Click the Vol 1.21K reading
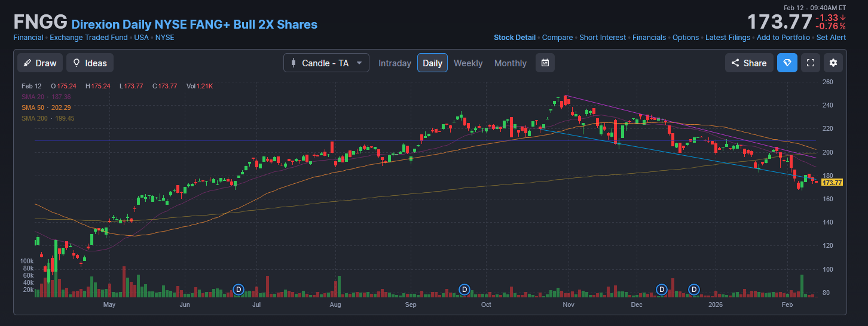868x326 pixels. click(x=200, y=86)
